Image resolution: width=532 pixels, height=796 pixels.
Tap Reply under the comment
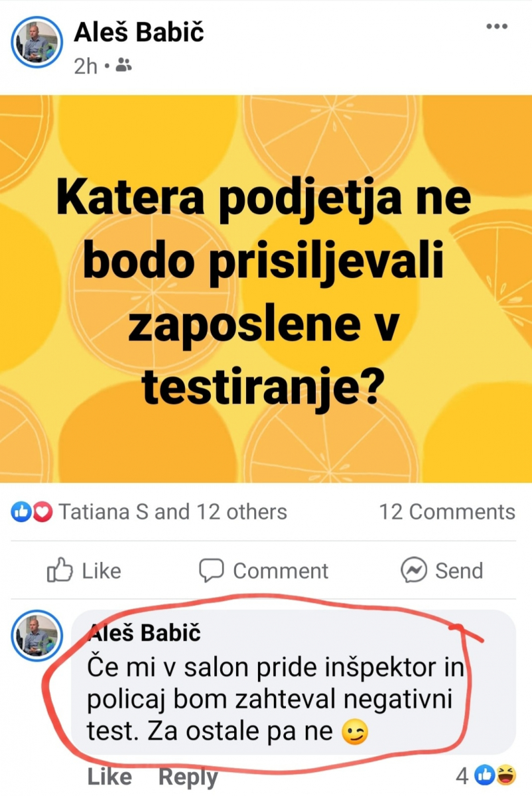click(x=188, y=777)
